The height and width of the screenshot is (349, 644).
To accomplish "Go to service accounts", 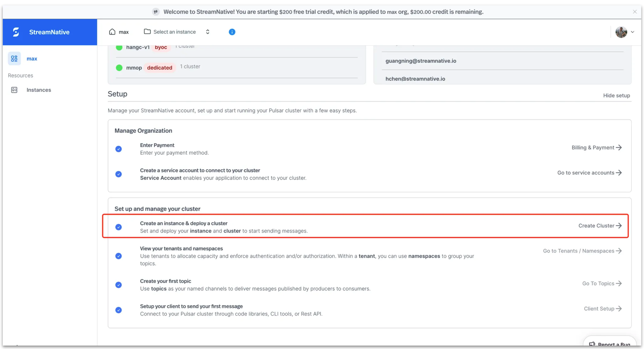I will point(586,173).
